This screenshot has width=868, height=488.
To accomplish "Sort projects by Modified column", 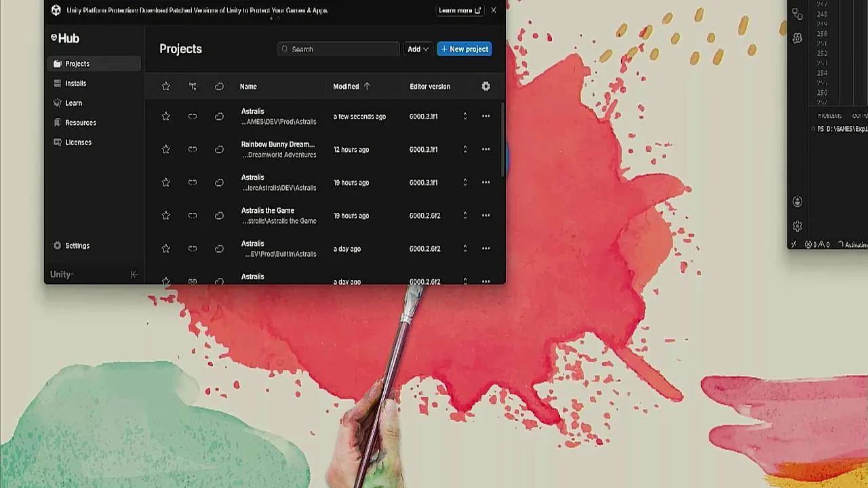I will tap(351, 86).
